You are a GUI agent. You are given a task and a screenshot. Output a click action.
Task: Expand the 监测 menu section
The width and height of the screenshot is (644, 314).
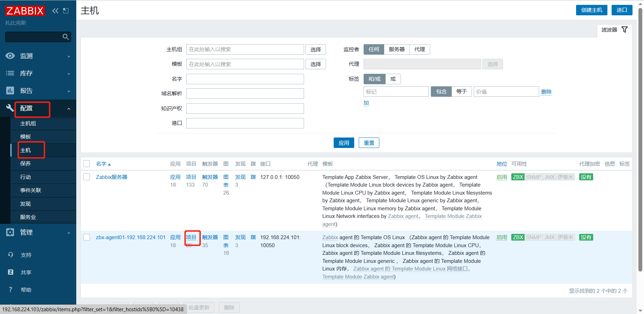click(38, 56)
